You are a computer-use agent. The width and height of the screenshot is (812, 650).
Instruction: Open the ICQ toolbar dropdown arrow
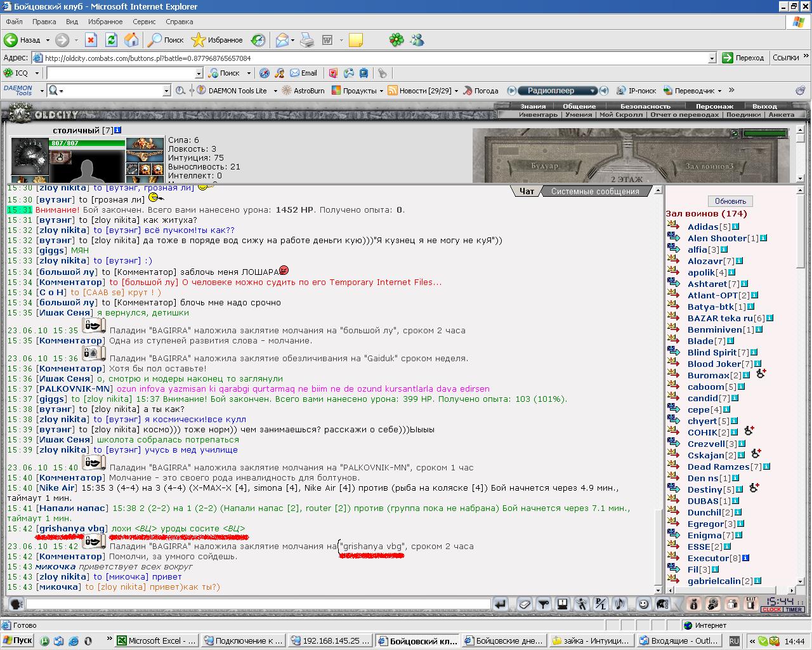click(x=37, y=73)
